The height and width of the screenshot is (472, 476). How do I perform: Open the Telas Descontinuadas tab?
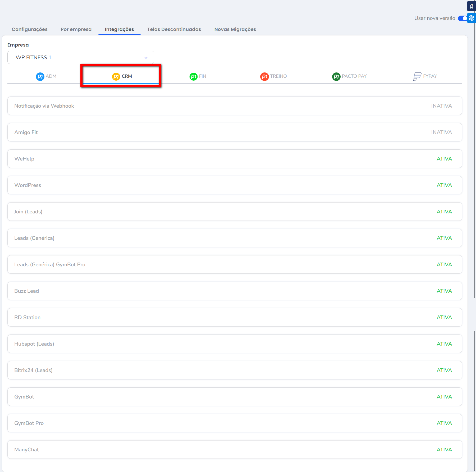pyautogui.click(x=174, y=29)
